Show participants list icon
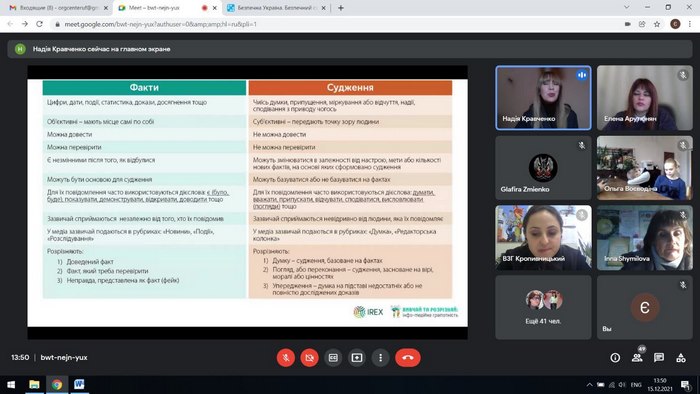700x394 pixels. point(637,357)
